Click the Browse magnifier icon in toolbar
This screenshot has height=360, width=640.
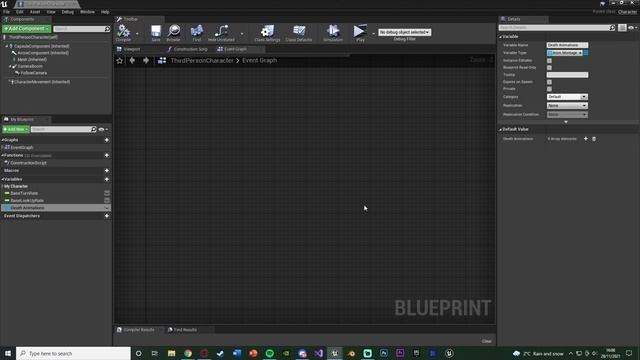pyautogui.click(x=173, y=32)
